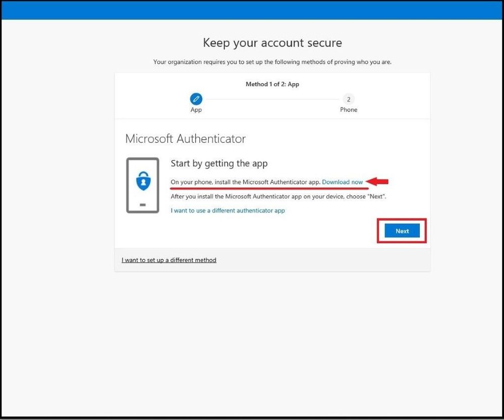Click the After you install instruction text
The image size is (504, 420).
[278, 196]
